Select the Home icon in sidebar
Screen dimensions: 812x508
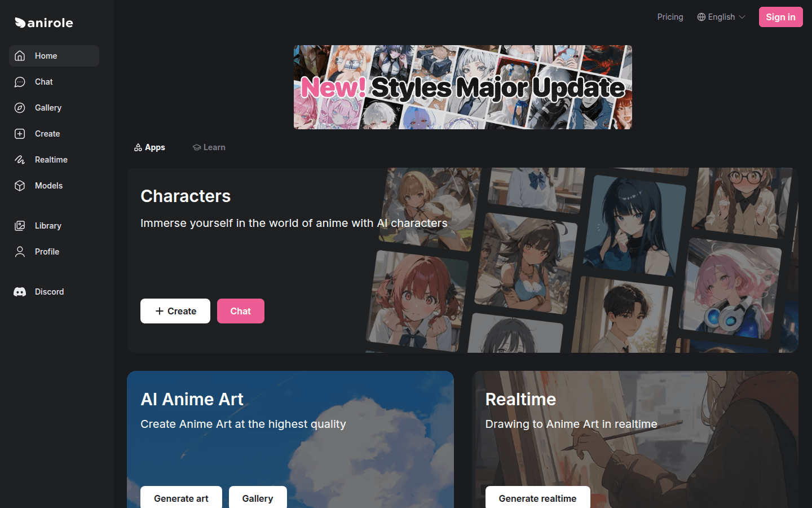tap(20, 56)
